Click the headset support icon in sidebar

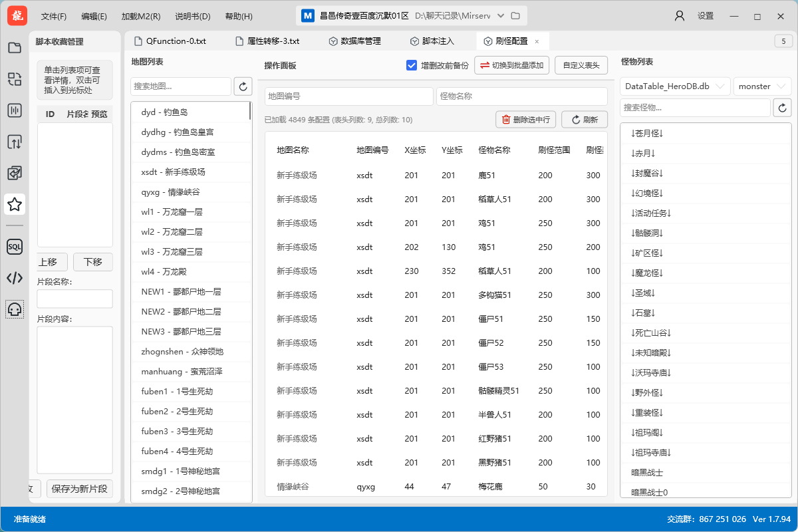pyautogui.click(x=15, y=309)
